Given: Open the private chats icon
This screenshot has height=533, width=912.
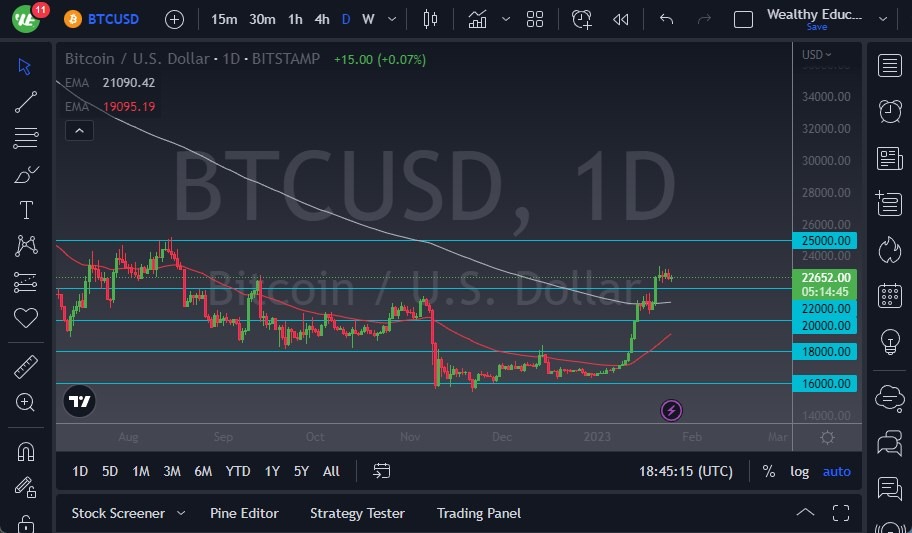Looking at the screenshot, I should 889,443.
